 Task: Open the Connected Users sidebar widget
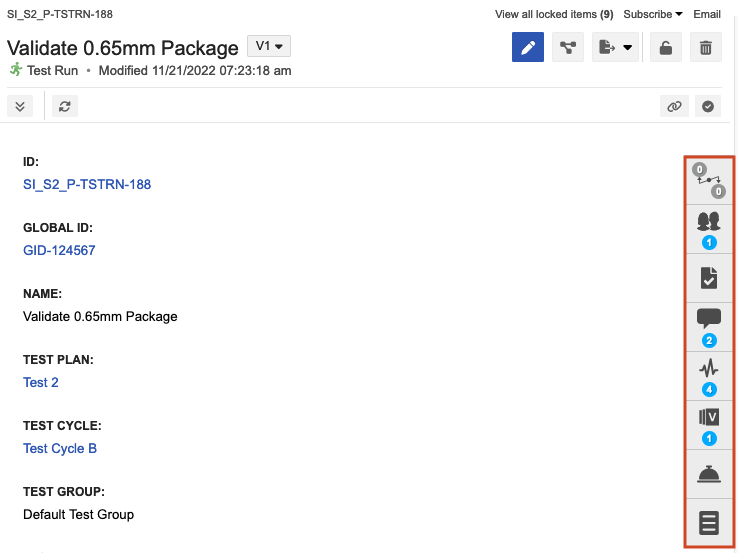click(x=709, y=229)
